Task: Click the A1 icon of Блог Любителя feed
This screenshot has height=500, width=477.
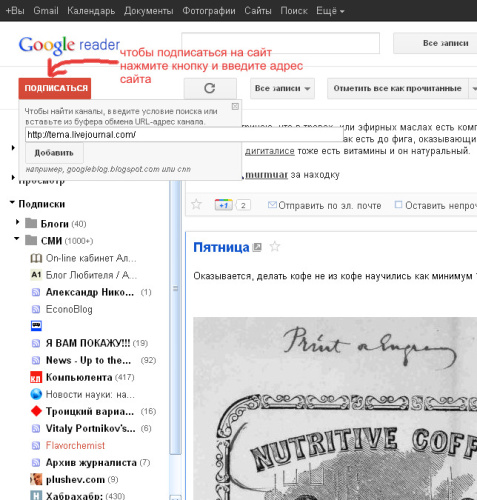Action: [x=36, y=275]
